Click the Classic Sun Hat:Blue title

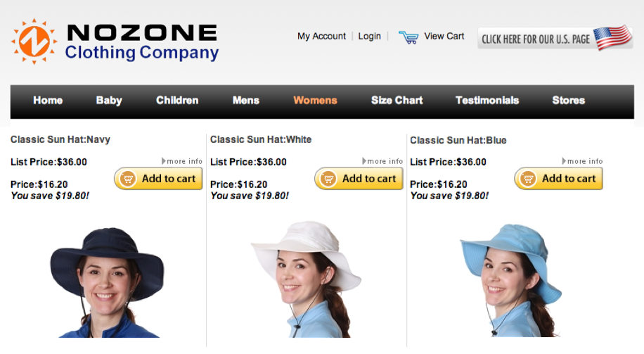coord(458,140)
